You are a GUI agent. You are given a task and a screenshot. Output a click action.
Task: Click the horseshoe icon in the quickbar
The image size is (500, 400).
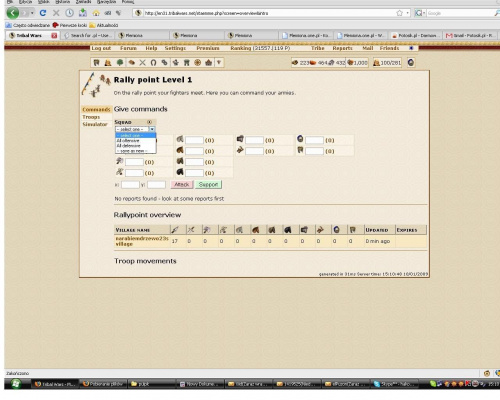153,62
